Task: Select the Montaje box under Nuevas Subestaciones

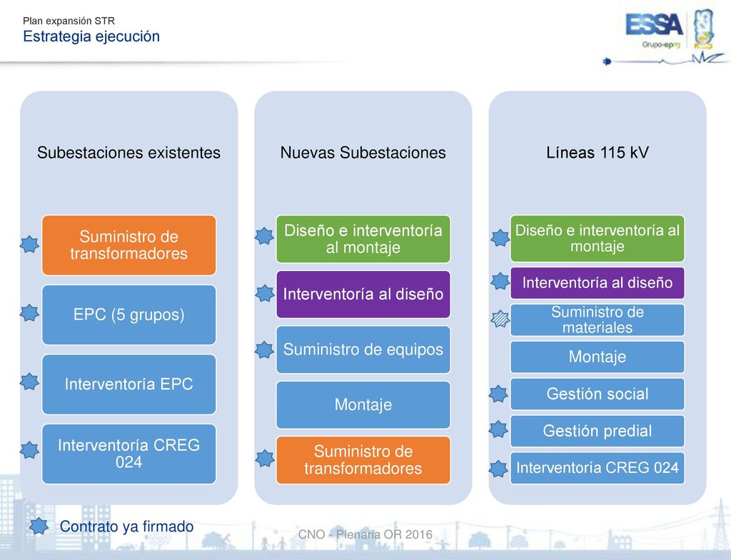Action: point(363,405)
